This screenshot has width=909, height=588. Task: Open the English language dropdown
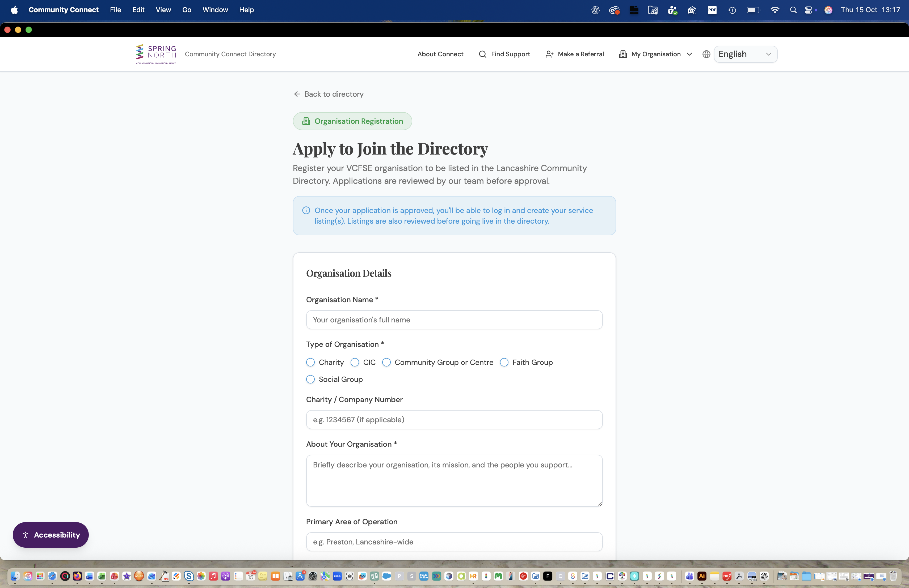[x=745, y=54]
